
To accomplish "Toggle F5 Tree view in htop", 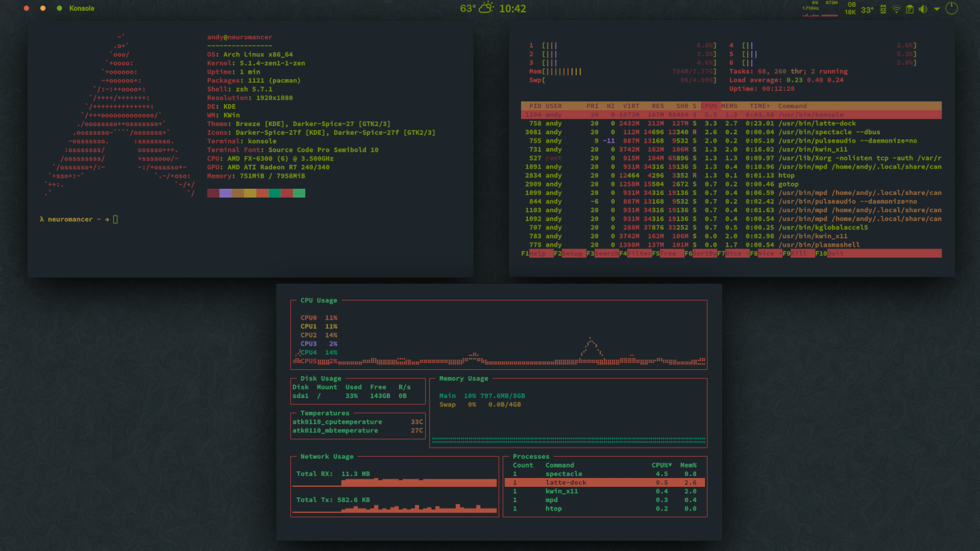I will pos(668,253).
